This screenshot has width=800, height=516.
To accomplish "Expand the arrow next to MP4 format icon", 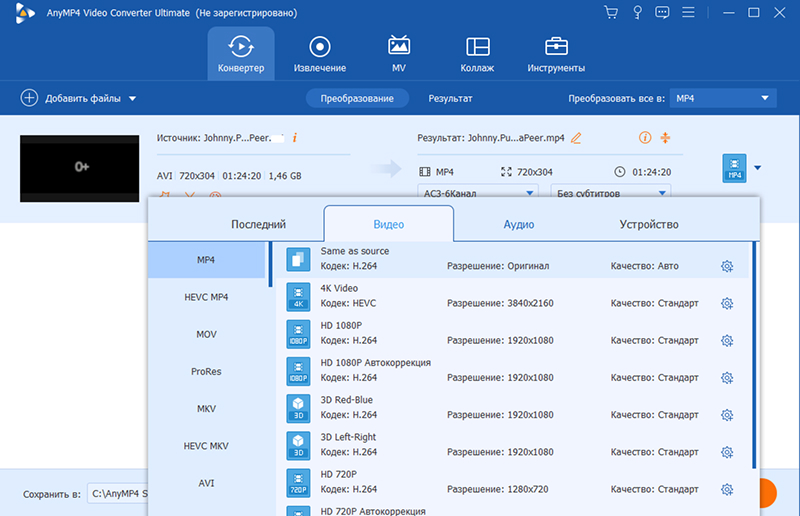I will [x=758, y=168].
